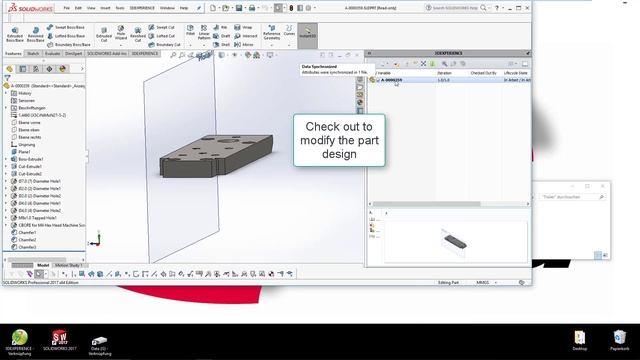Screen dimensions: 640x360
Task: Open the File menu
Action: click(67, 8)
